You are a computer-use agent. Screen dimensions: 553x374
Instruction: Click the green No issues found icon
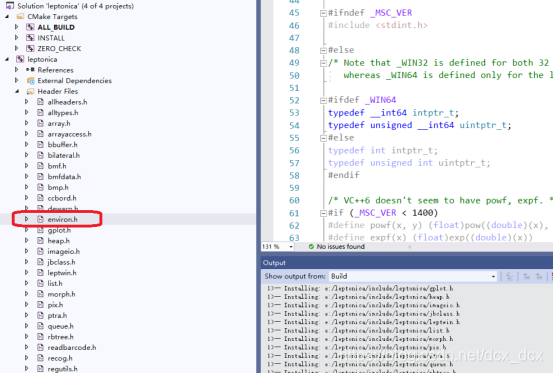tap(311, 247)
